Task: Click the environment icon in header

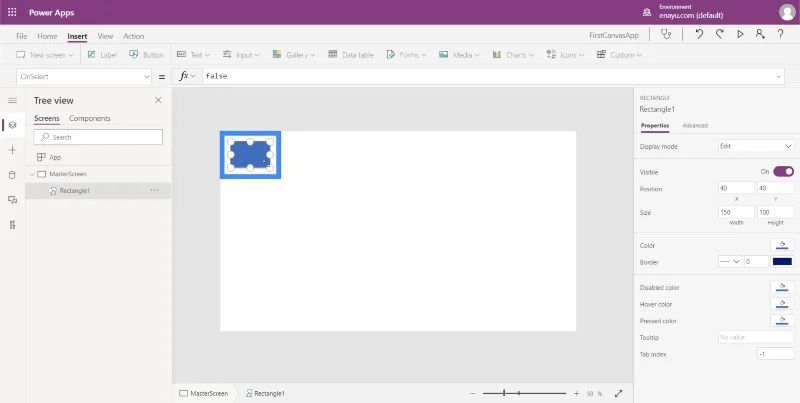Action: (647, 12)
